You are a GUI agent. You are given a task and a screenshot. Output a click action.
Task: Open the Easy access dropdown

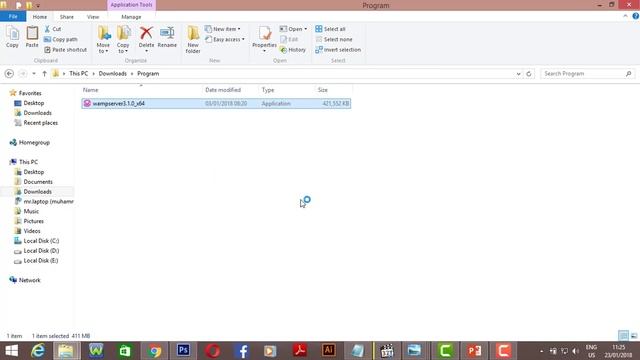tap(224, 39)
